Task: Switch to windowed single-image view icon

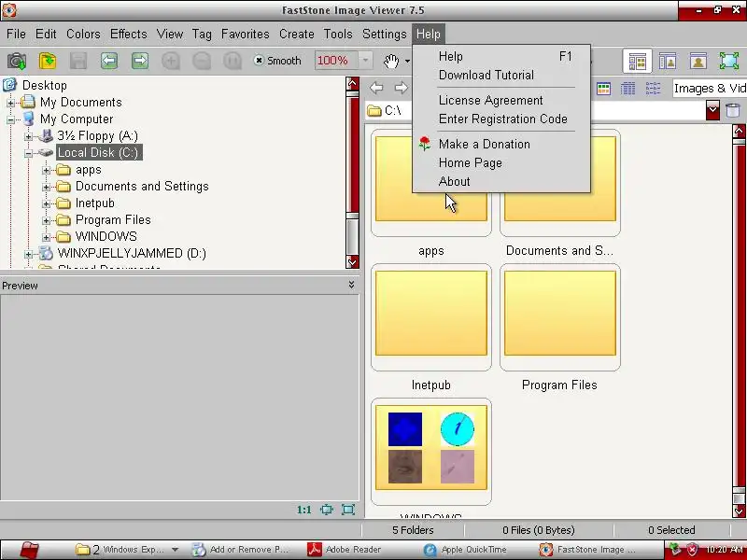Action: coord(698,61)
